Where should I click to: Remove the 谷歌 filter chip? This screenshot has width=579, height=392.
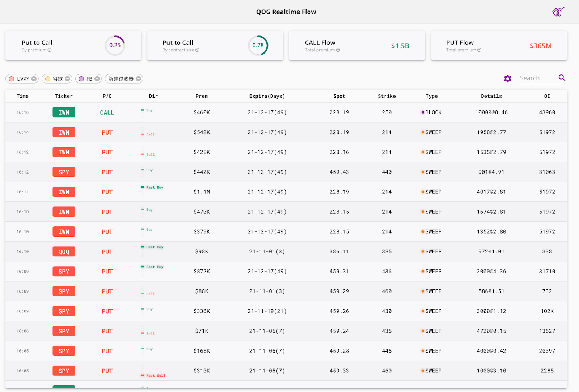(67, 79)
